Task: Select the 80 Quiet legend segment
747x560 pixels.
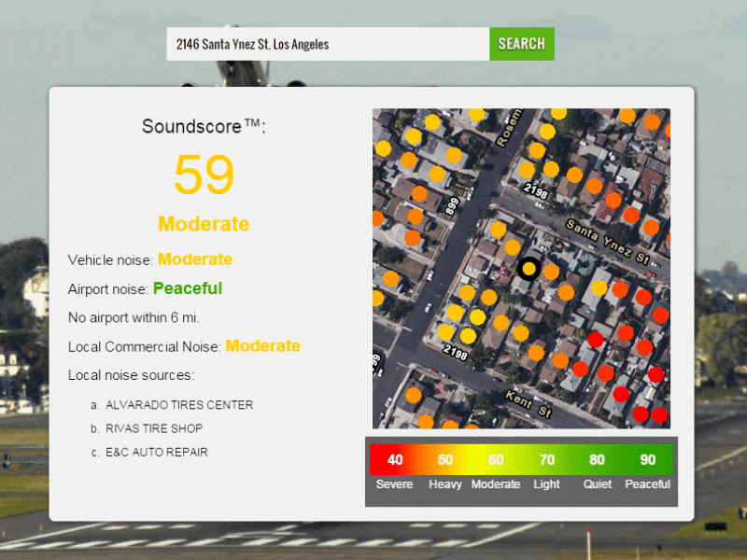Action: pos(597,460)
